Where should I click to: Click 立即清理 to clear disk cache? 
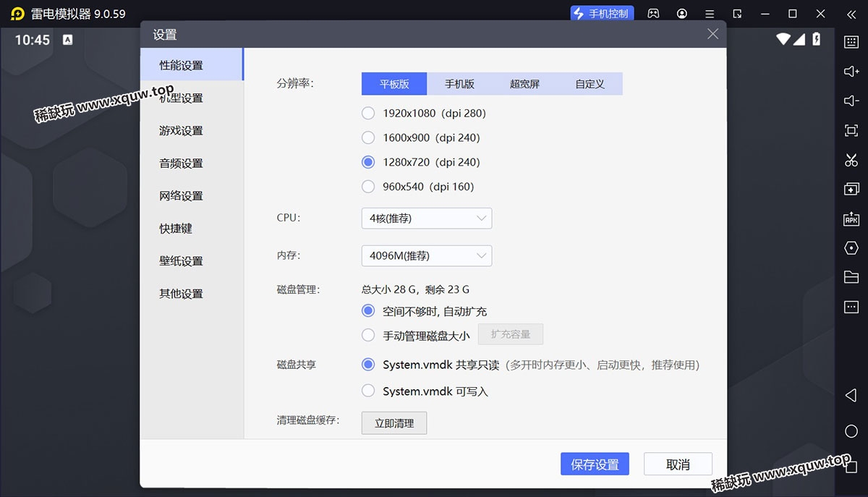[394, 424]
